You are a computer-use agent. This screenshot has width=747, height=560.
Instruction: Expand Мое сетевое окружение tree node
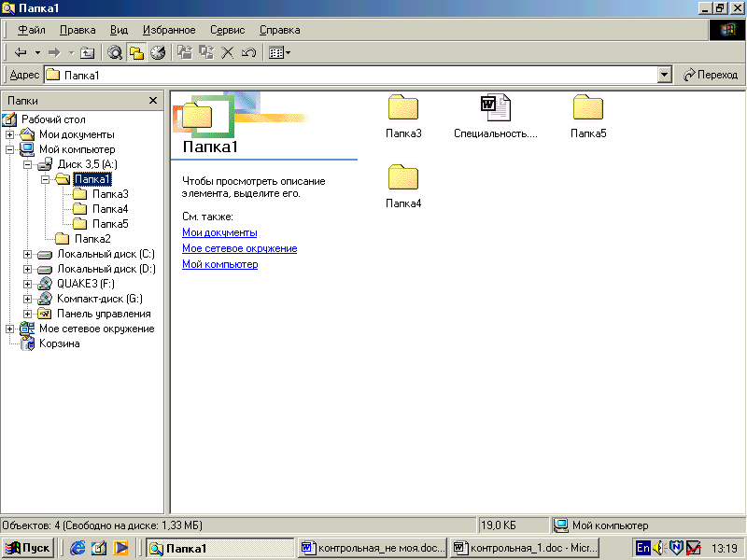9,329
